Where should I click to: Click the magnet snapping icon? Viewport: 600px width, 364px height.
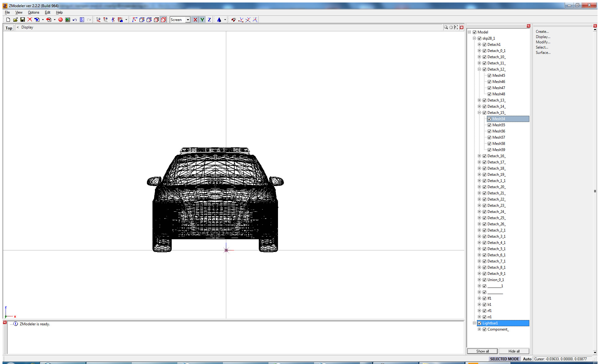(233, 19)
